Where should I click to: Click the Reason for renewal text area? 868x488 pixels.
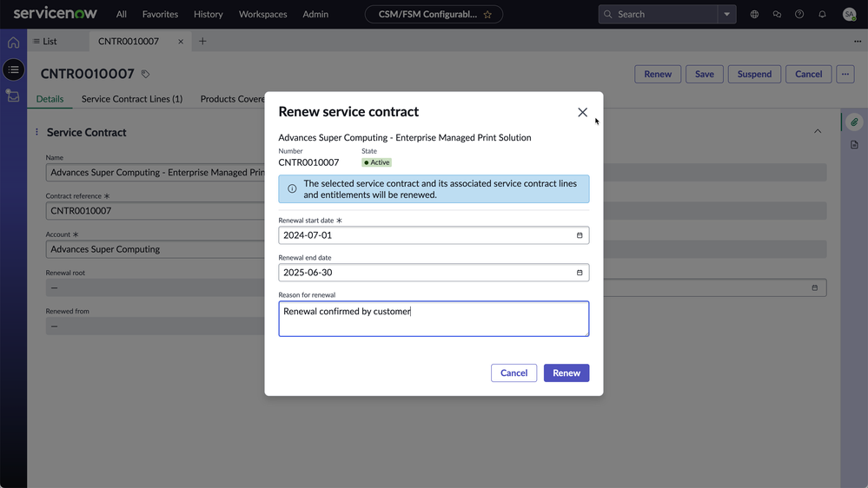pos(434,319)
